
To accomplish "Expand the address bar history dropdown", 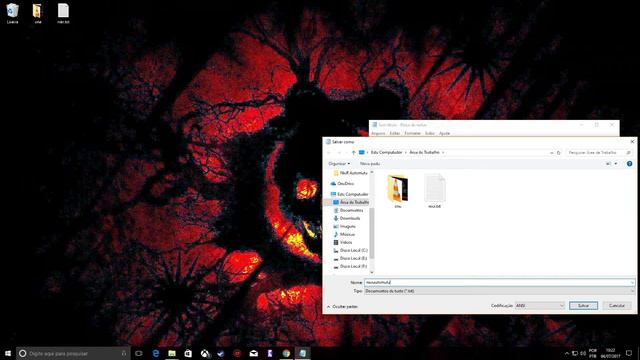I will [551, 153].
